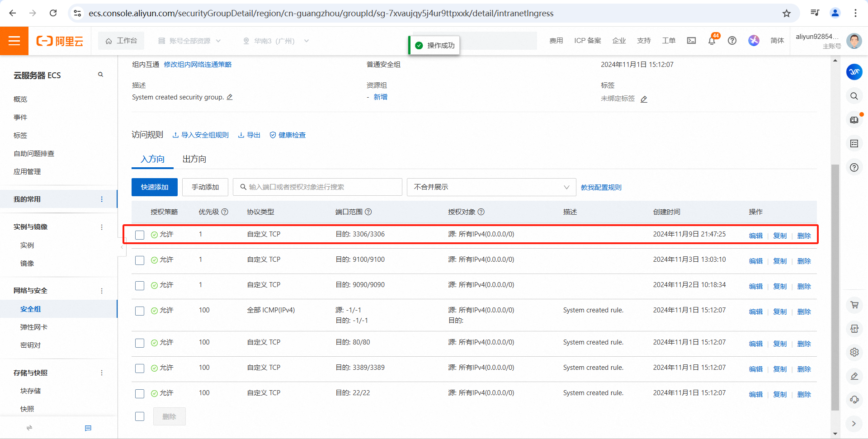Click the right sidebar search magnifier icon

coord(854,96)
